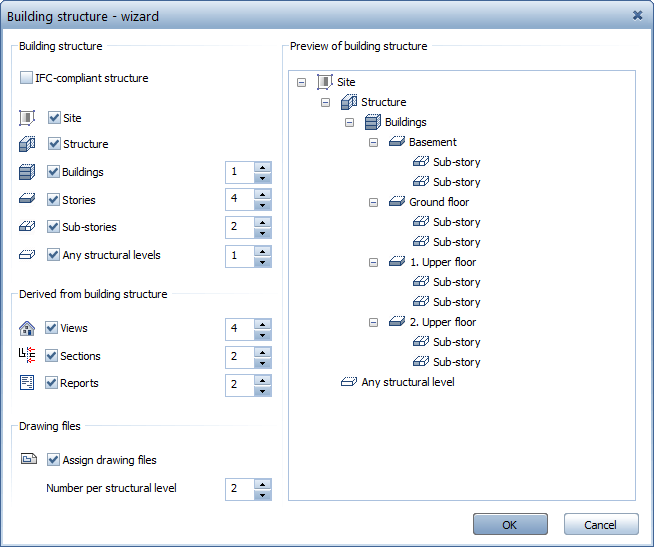The width and height of the screenshot is (654, 547).
Task: Confirm with the OK button
Action: pyautogui.click(x=510, y=525)
